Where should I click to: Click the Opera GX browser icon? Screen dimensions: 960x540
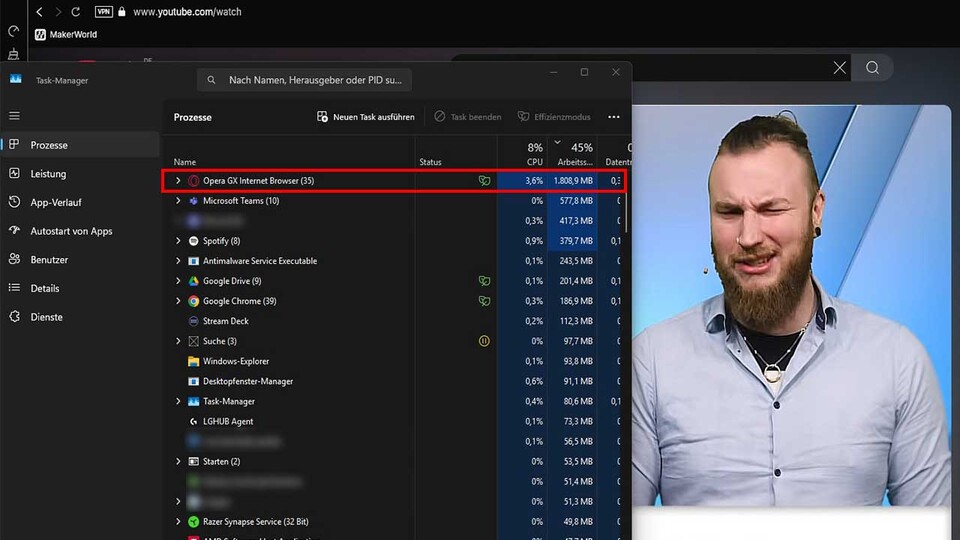193,181
